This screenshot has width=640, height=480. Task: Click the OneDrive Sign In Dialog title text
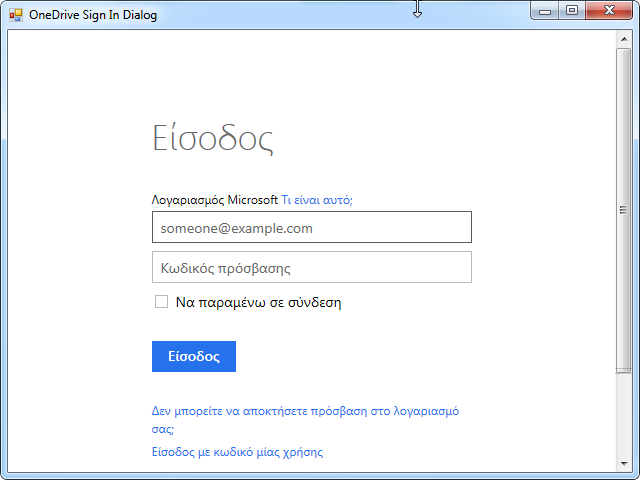click(93, 15)
